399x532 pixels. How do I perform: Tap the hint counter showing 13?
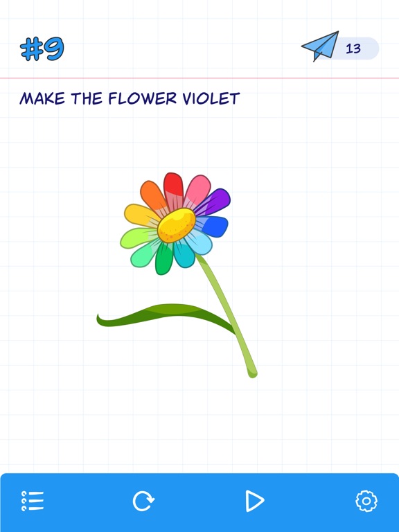click(353, 48)
